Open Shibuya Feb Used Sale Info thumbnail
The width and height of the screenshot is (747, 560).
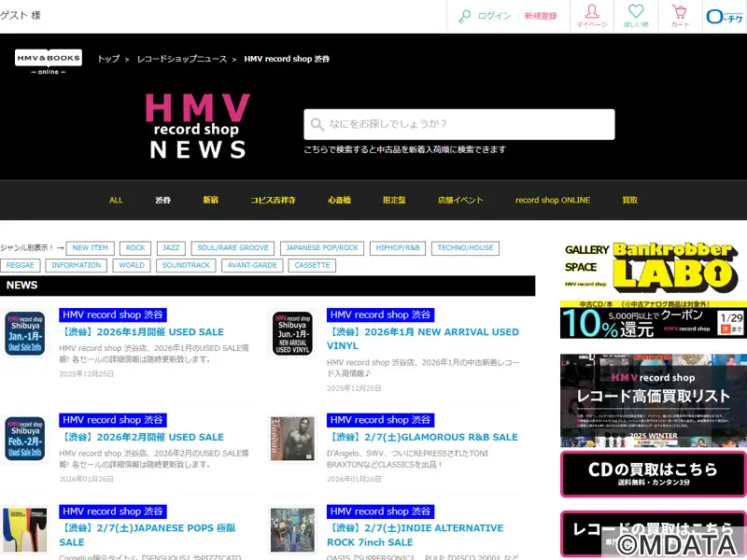point(25,439)
